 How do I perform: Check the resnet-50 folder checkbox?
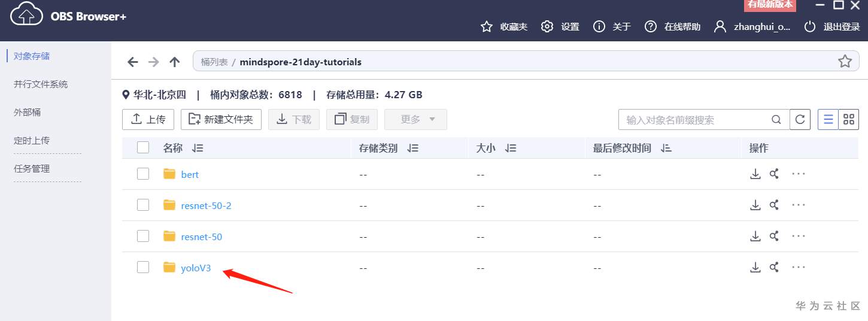tap(143, 236)
